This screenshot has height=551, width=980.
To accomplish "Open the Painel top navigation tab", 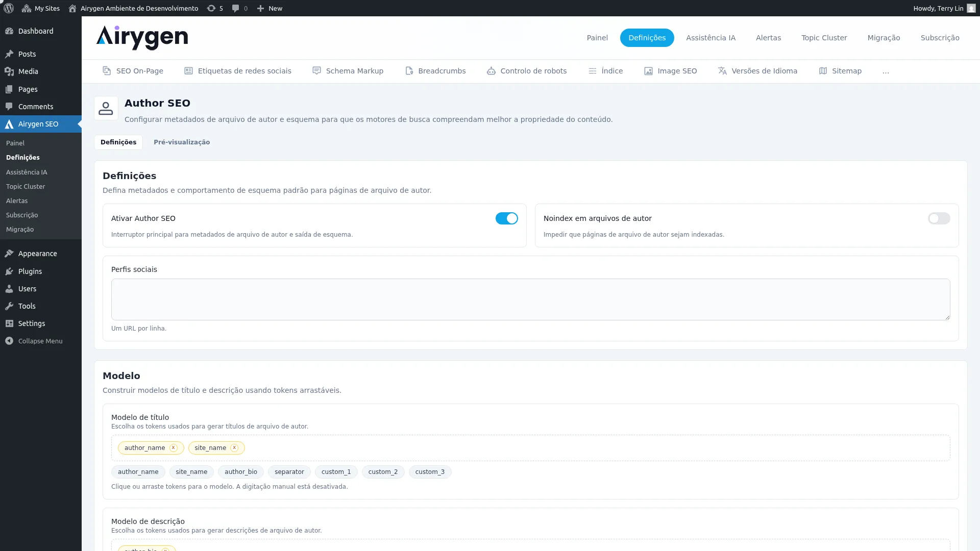I will pos(597,38).
